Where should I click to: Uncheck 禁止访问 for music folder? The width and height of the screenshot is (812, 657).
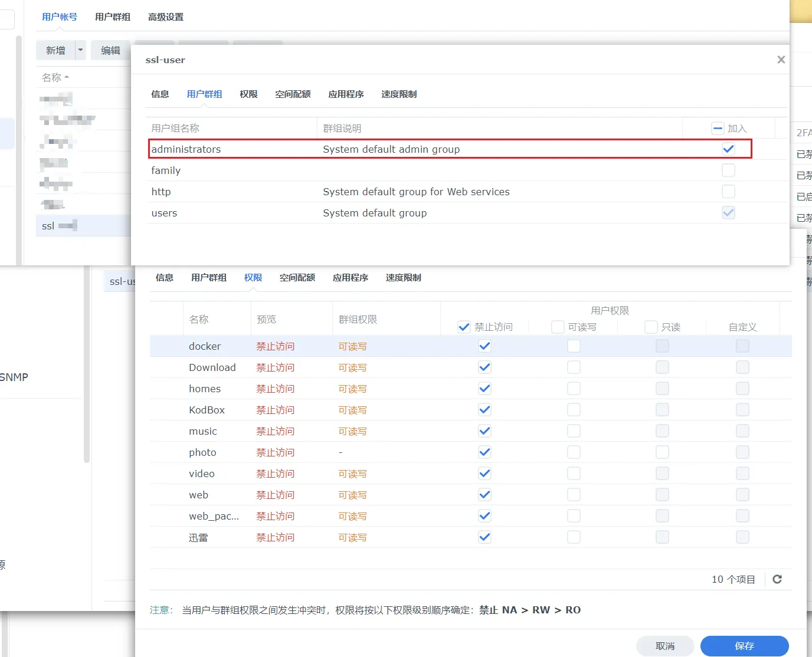[x=484, y=431]
